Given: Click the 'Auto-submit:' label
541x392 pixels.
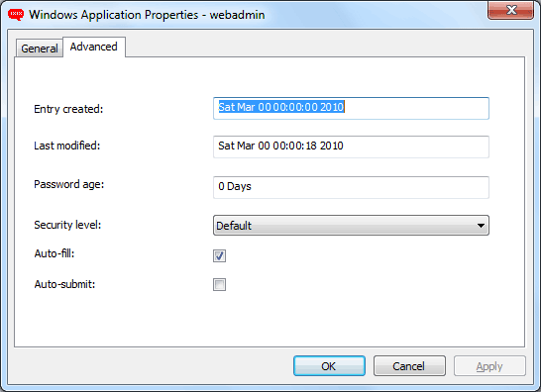Looking at the screenshot, I should [64, 284].
